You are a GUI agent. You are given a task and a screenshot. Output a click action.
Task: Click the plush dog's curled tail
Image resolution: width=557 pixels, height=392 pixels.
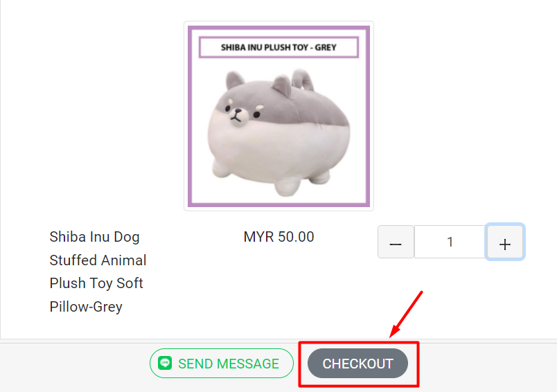303,80
